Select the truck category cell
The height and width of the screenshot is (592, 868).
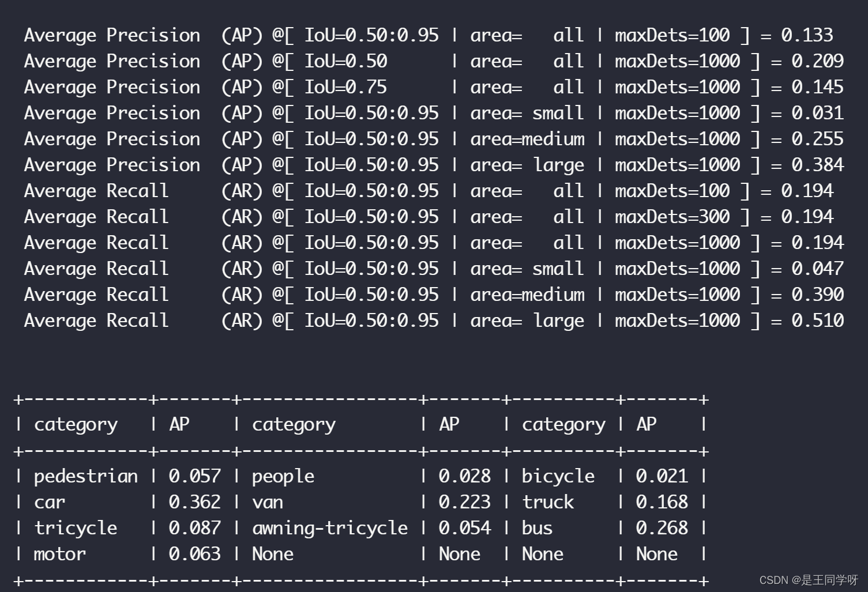548,502
